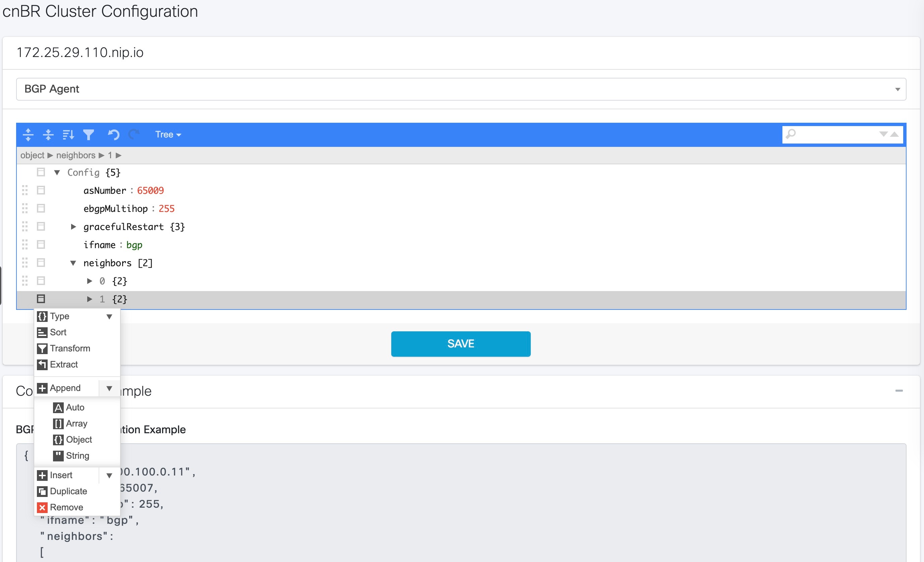Select Remove from context menu

coord(66,507)
